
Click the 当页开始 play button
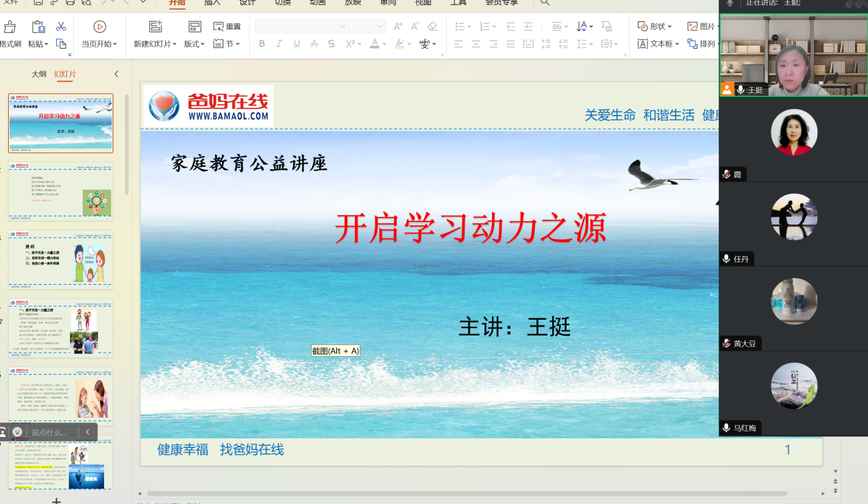[99, 27]
